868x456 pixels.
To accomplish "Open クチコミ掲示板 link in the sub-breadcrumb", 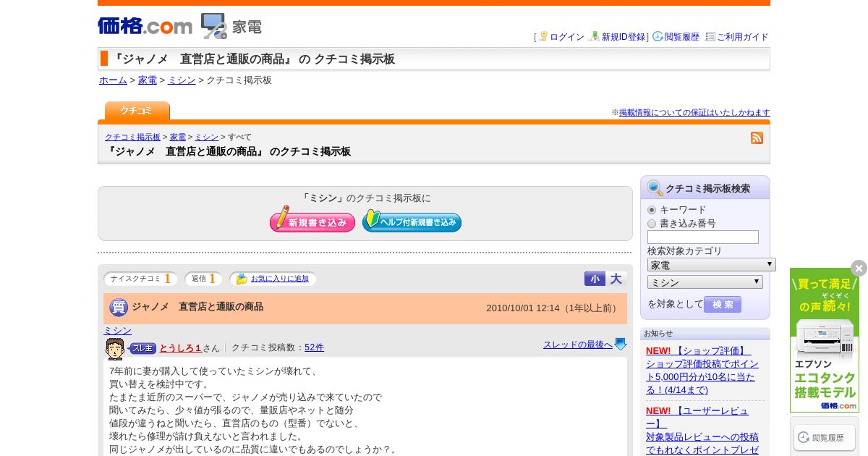I will (132, 137).
